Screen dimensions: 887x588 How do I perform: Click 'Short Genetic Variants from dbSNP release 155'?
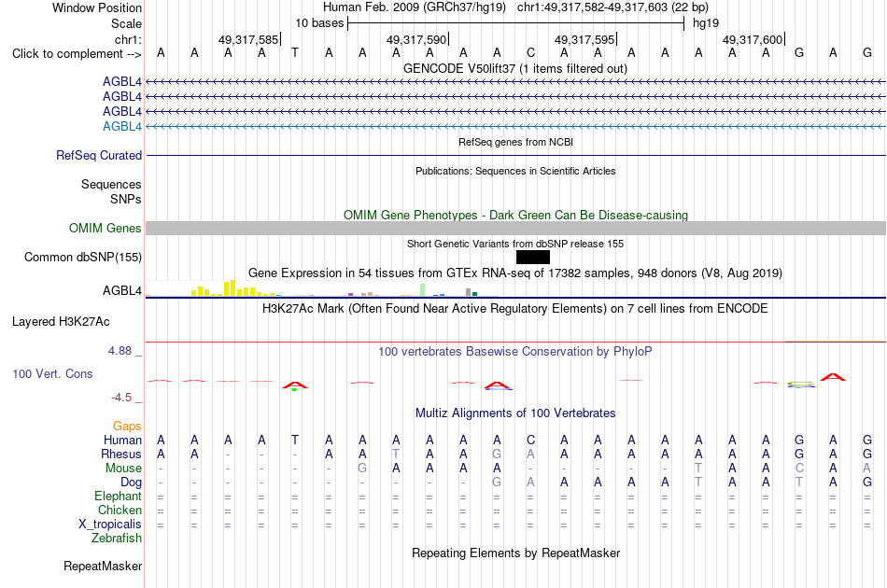[x=515, y=245]
